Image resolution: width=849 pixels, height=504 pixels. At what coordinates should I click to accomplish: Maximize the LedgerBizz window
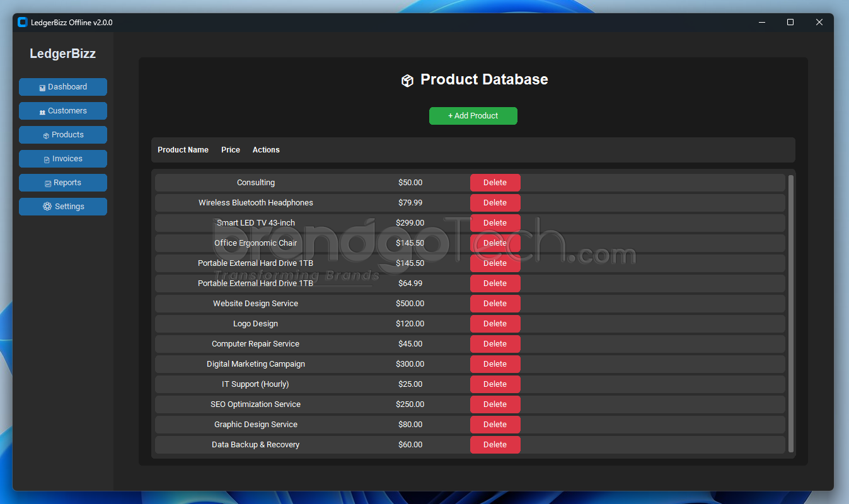coord(790,23)
